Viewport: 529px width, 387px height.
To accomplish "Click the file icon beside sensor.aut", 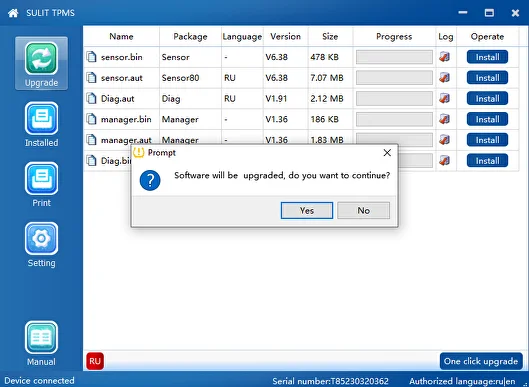I will pos(91,78).
